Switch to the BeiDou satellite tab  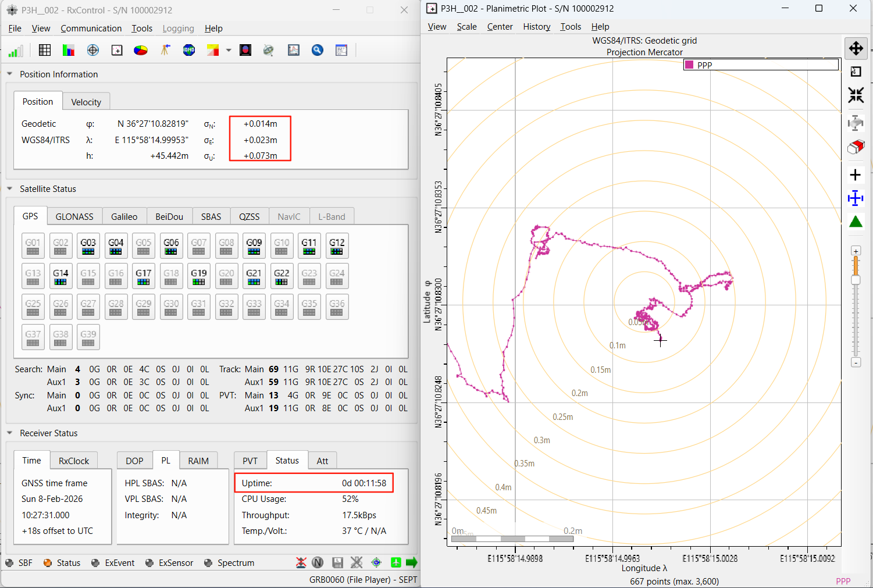(x=169, y=216)
